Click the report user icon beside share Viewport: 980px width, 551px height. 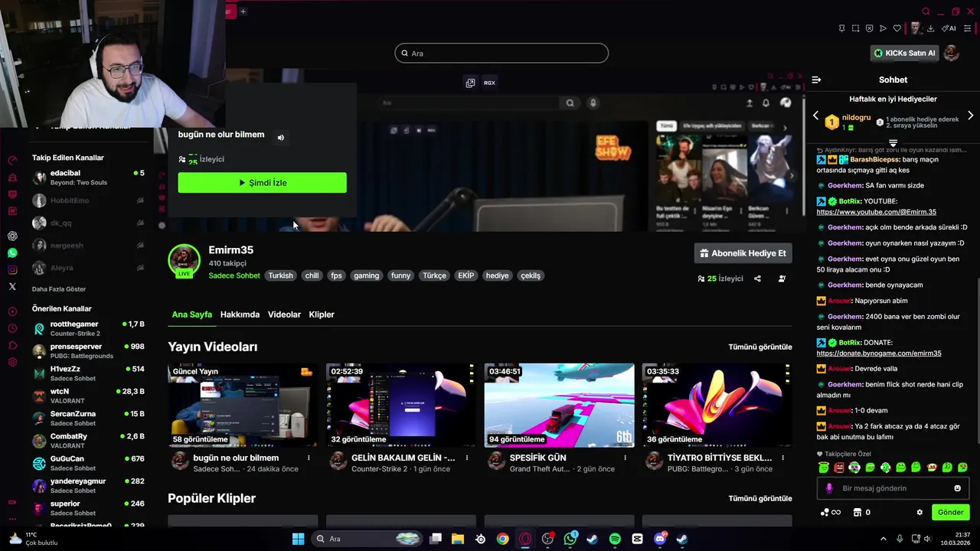click(x=782, y=279)
